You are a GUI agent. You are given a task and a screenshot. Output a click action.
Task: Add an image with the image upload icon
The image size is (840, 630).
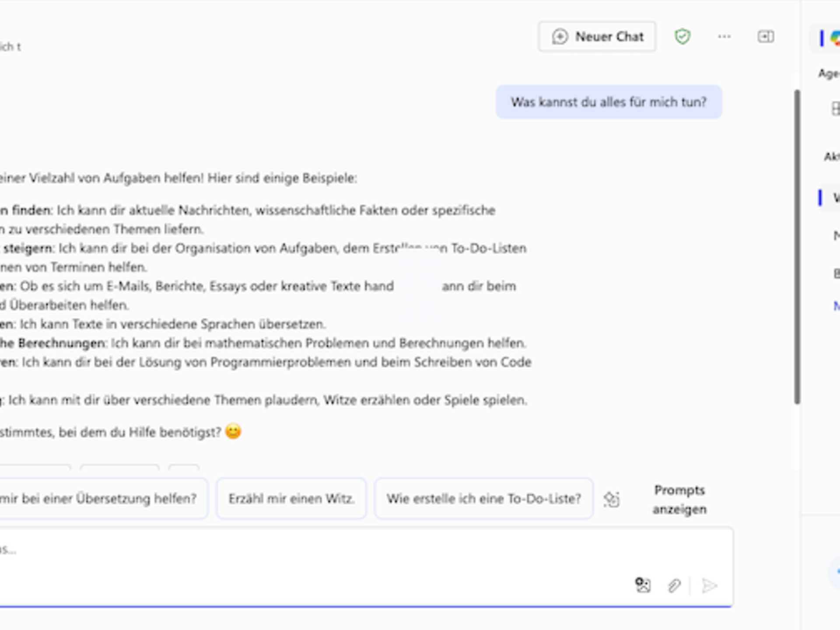[x=642, y=585]
